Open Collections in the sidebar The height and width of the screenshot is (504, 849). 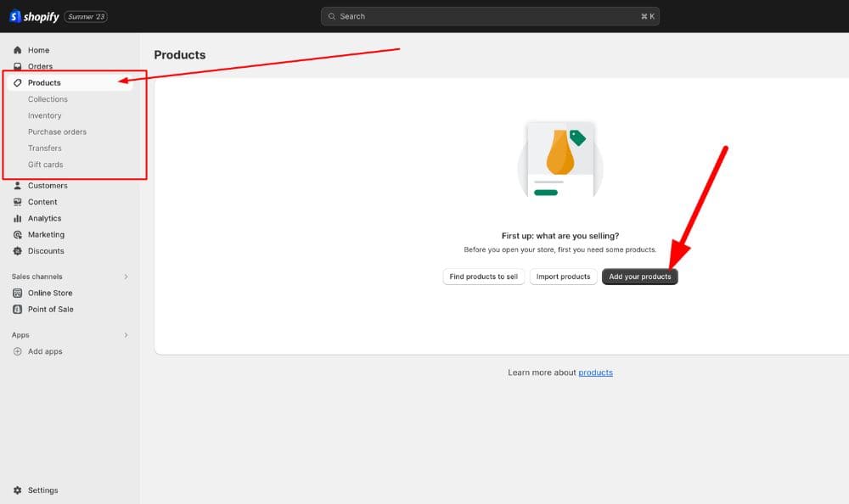click(48, 99)
